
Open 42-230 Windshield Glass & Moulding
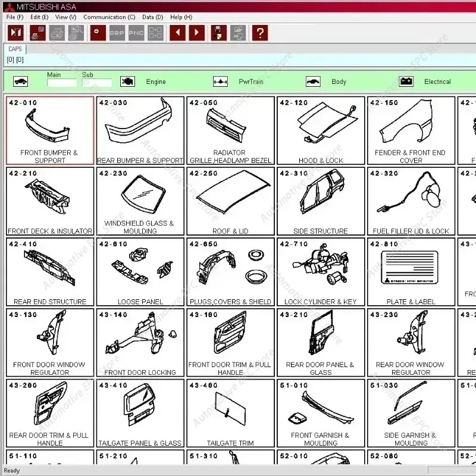click(x=140, y=201)
